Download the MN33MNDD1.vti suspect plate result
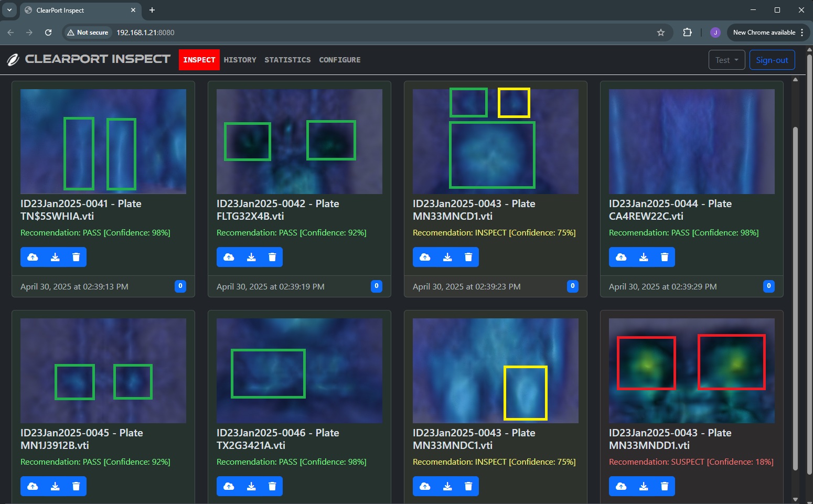The width and height of the screenshot is (813, 504). (x=644, y=486)
